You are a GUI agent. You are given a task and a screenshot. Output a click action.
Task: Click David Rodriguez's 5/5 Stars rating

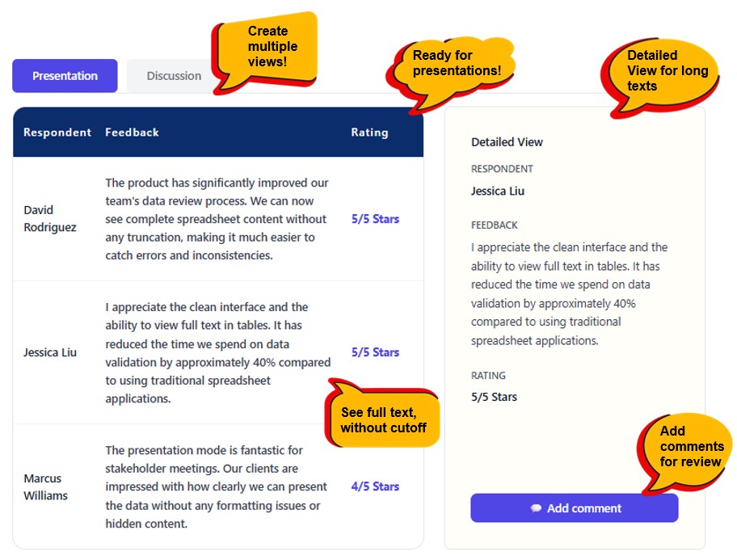tap(375, 219)
